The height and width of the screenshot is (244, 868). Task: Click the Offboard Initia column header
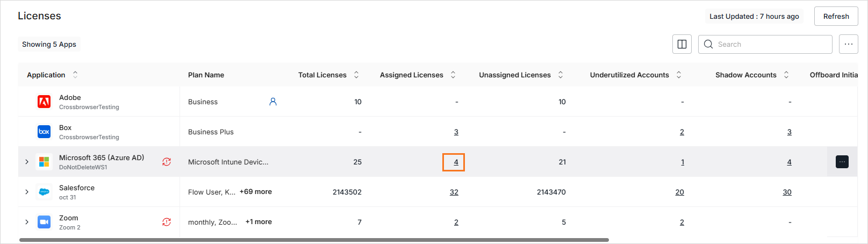(x=834, y=75)
